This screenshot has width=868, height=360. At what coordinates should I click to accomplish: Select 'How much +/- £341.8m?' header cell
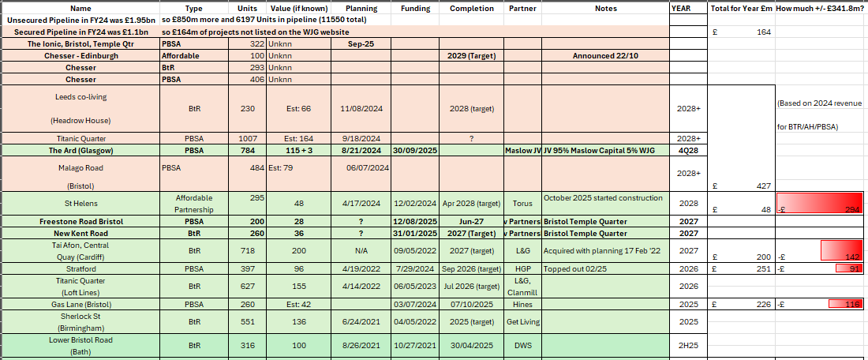(820, 9)
